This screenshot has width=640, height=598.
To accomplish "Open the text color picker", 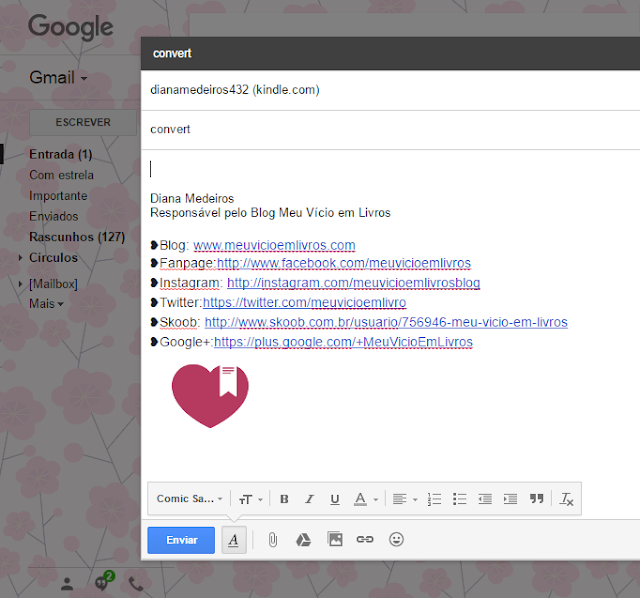I will pos(366,499).
